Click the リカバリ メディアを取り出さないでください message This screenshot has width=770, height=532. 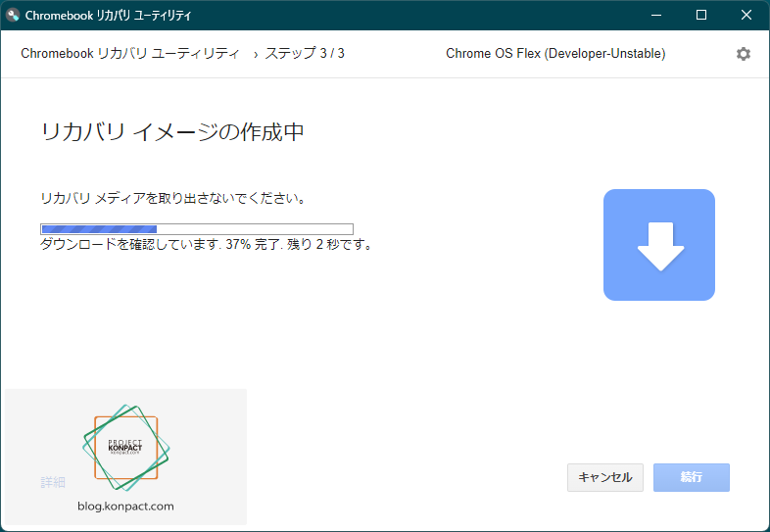pyautogui.click(x=173, y=198)
